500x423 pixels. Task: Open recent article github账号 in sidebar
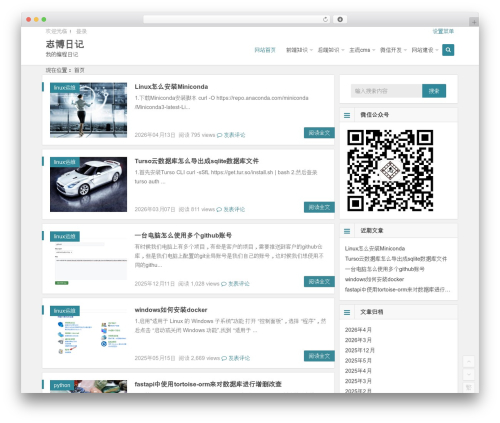pyautogui.click(x=384, y=269)
